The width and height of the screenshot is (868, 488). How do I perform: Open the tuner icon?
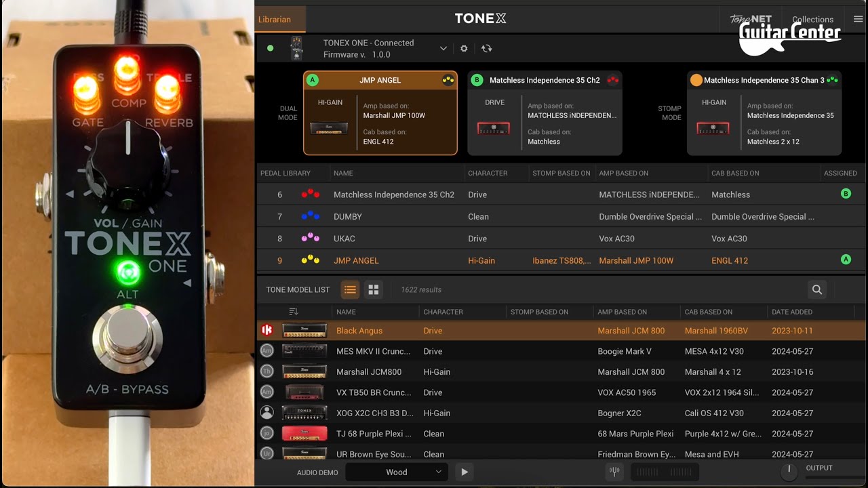(614, 472)
